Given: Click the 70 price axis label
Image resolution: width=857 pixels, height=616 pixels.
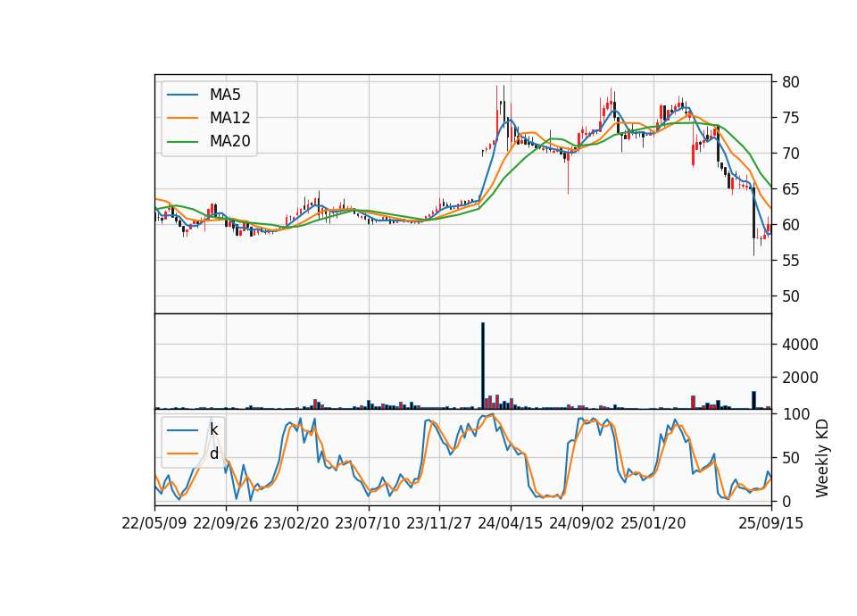Looking at the screenshot, I should (790, 154).
